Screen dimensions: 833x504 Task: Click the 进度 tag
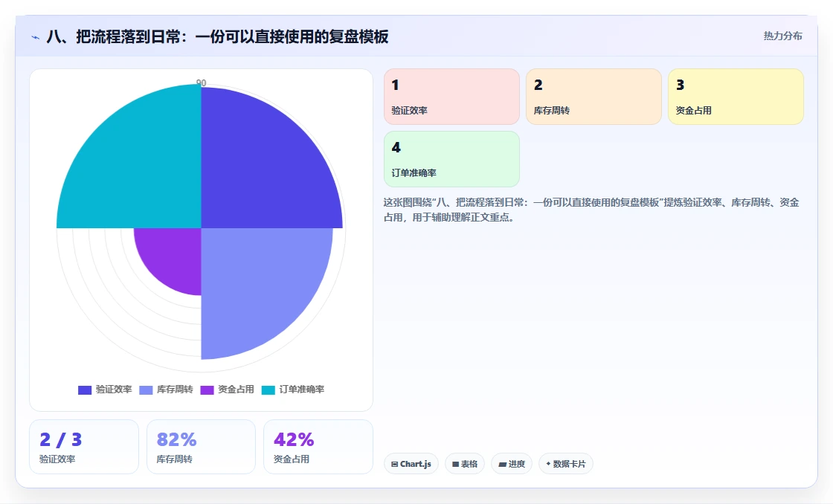(512, 464)
